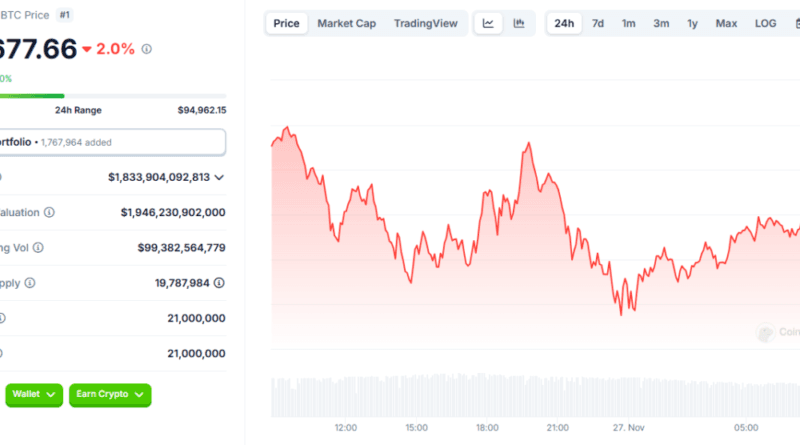The width and height of the screenshot is (800, 445).
Task: Click info icon left of circulating supply
Action: point(30,283)
